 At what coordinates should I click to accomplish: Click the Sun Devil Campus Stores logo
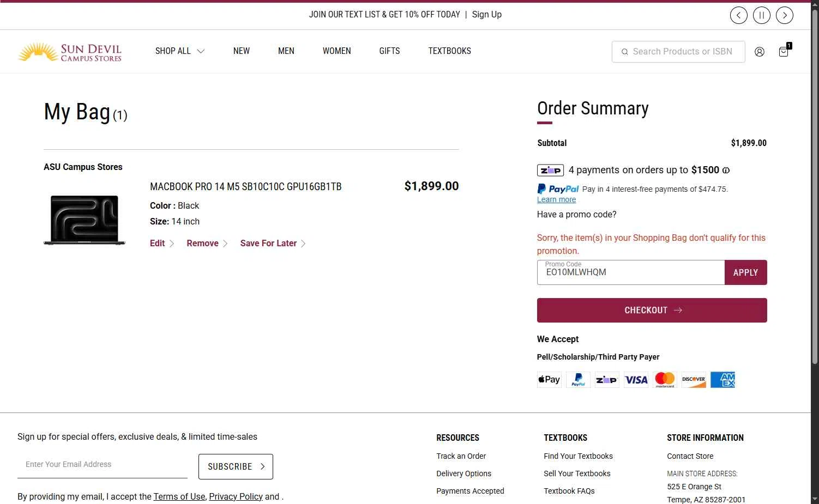coord(70,52)
